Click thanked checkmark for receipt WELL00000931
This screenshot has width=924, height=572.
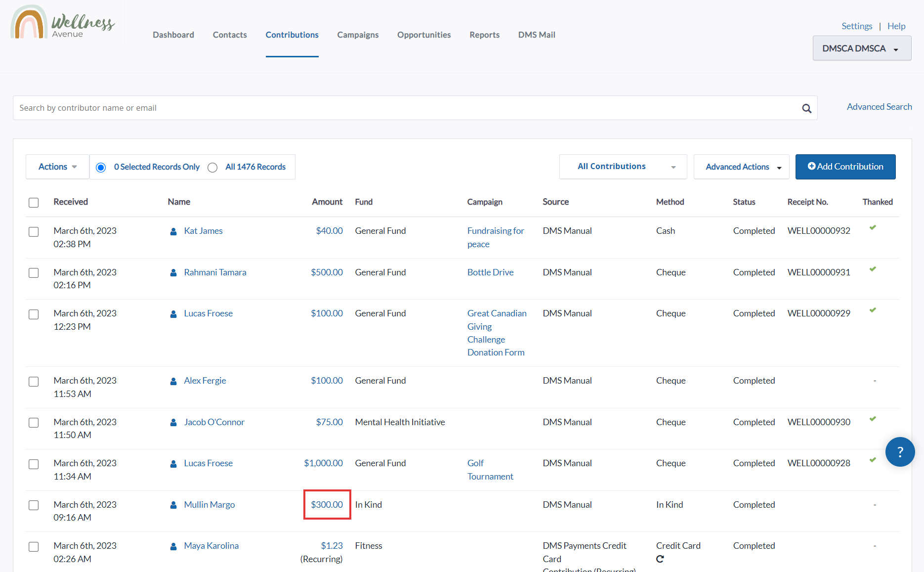pyautogui.click(x=873, y=269)
